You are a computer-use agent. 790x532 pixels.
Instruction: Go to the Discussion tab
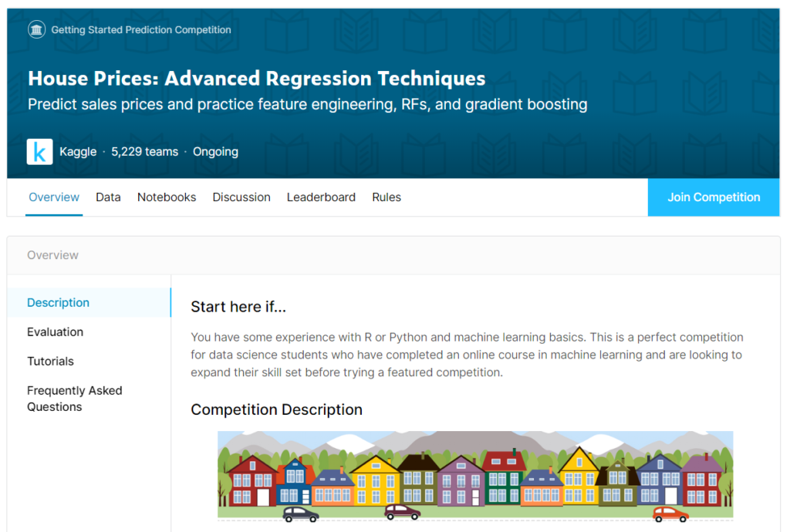[241, 197]
